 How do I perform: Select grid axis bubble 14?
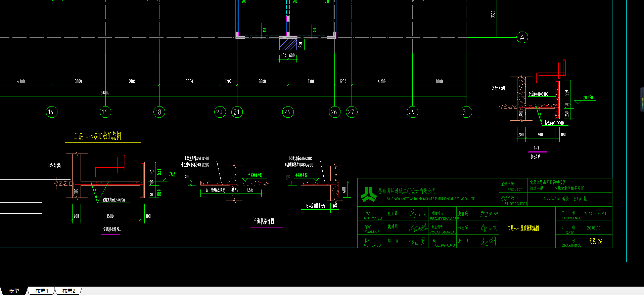51,112
